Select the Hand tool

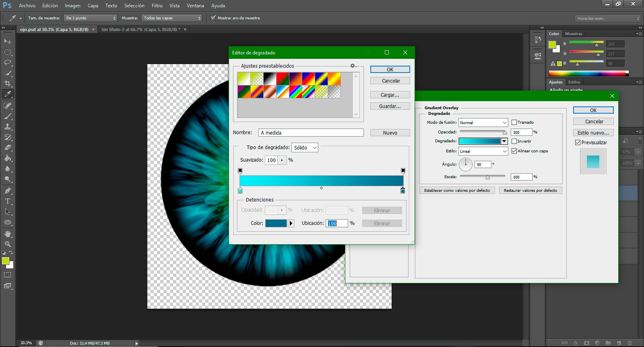8,234
